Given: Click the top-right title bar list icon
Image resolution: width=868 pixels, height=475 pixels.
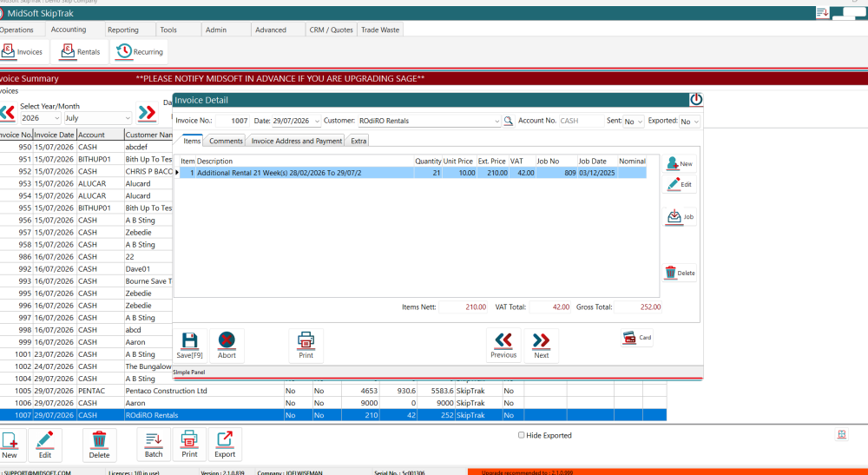Looking at the screenshot, I should coord(822,13).
